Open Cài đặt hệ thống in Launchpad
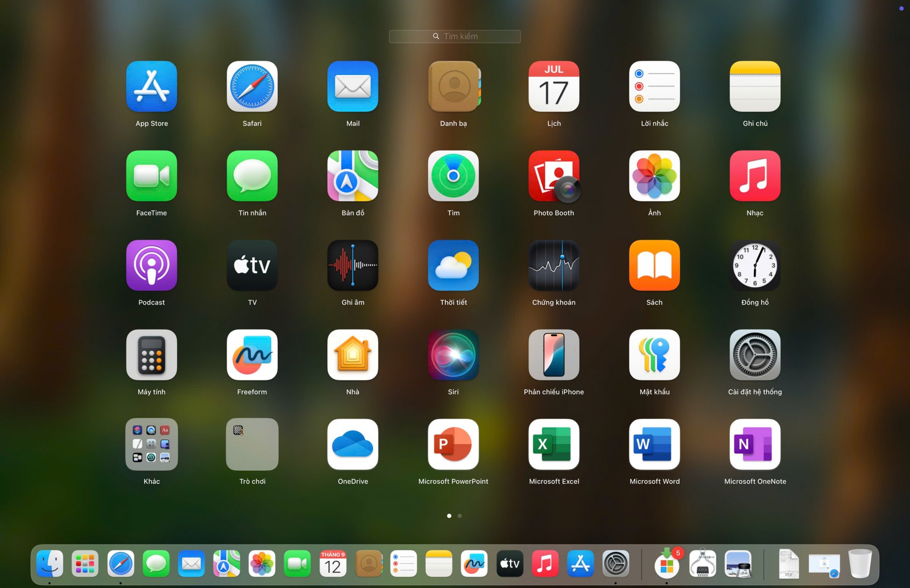Screen dimensions: 910x588 click(755, 355)
